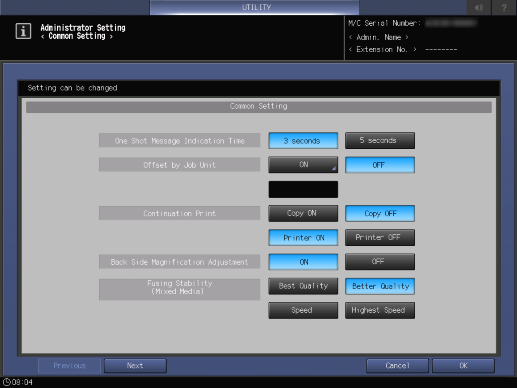This screenshot has width=517, height=388.
Task: Click the M/C Serial Number text
Action: pos(384,23)
